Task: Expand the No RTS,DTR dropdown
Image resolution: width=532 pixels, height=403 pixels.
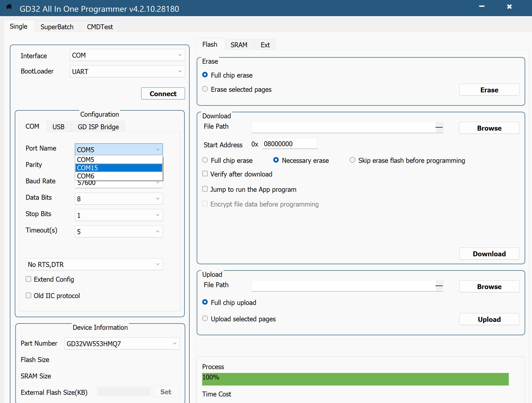Action: tap(94, 264)
